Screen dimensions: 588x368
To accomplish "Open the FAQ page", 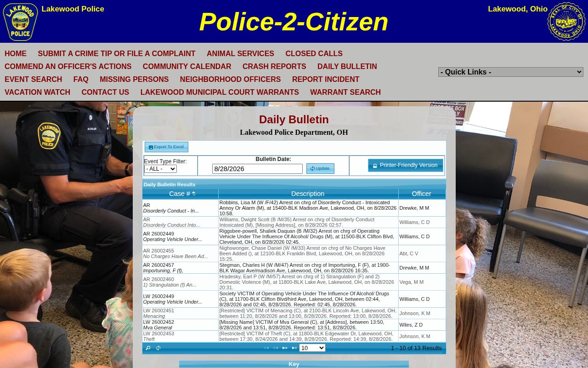I will click(81, 79).
